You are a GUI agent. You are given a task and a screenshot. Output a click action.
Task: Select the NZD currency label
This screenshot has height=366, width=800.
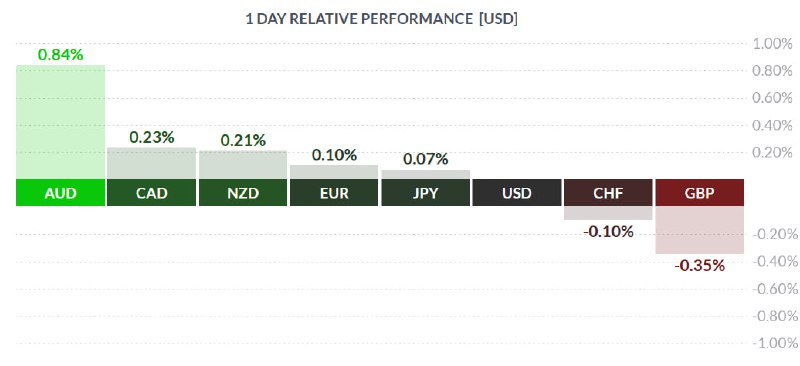243,193
